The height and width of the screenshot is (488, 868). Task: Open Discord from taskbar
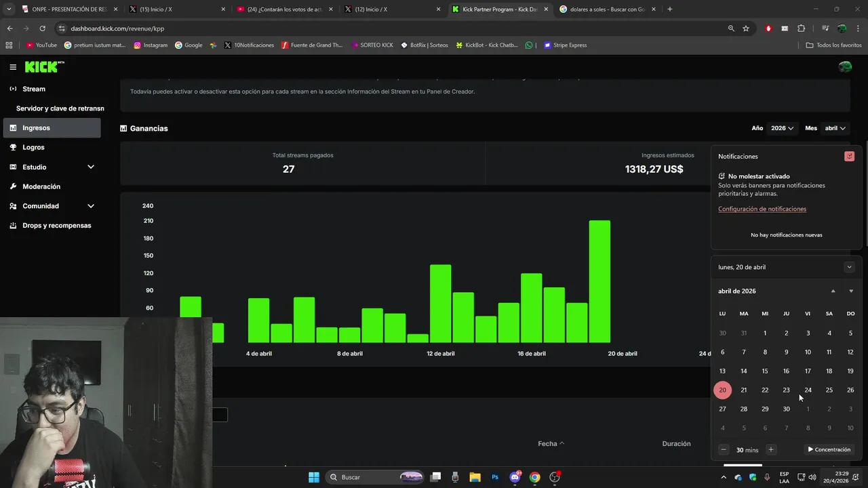coord(515,477)
